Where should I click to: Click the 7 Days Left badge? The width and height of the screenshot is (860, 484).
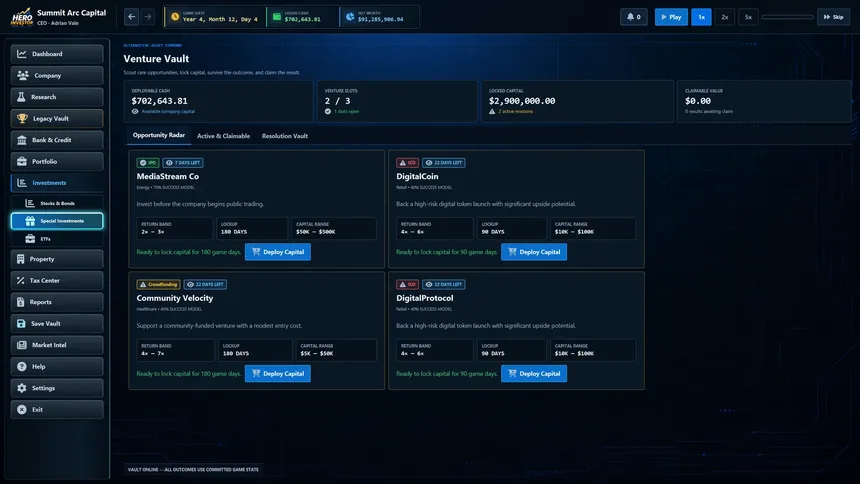click(183, 162)
